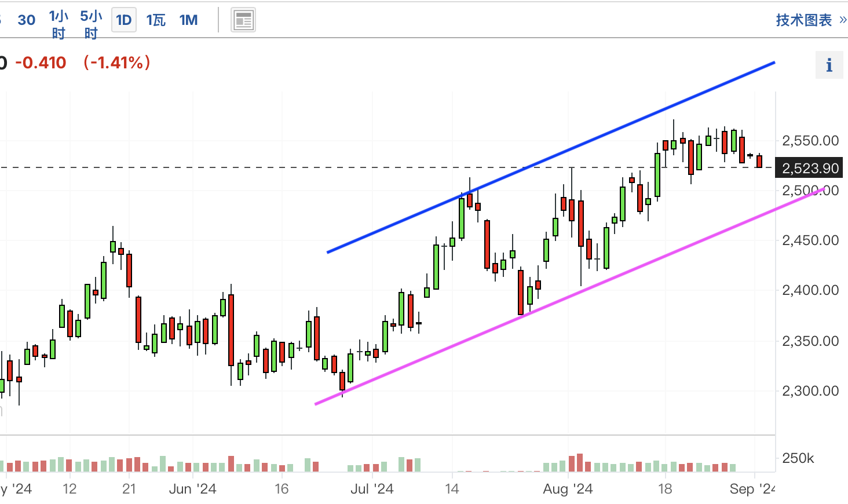
Task: Click the -0.410 price change value
Action: [41, 63]
